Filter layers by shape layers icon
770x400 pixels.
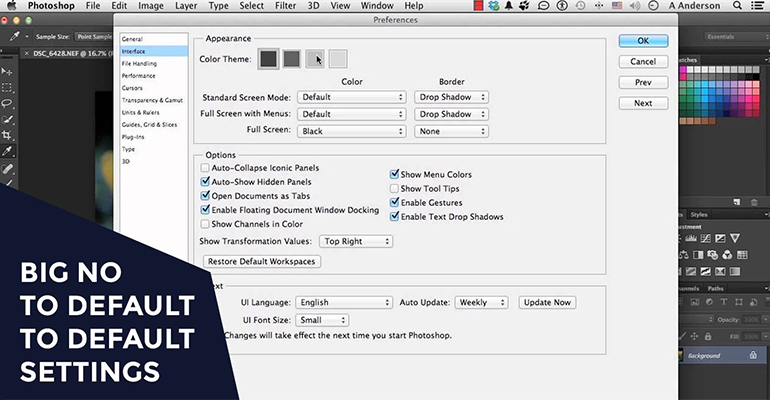point(739,302)
